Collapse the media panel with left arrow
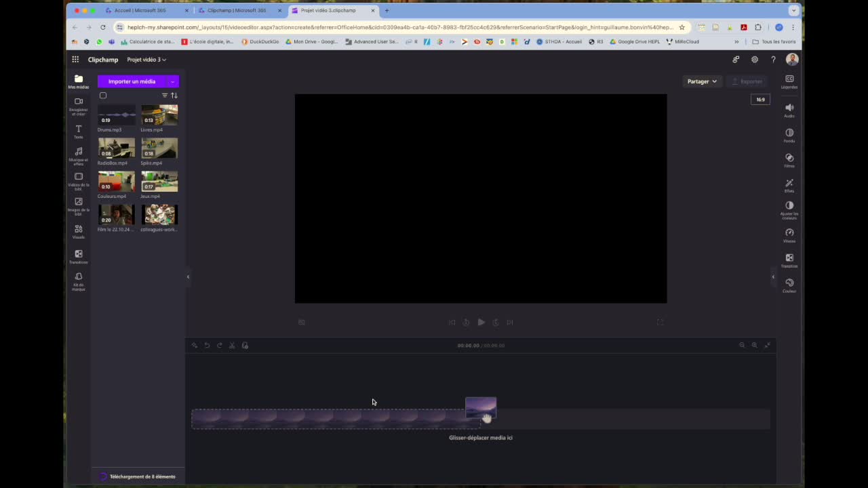The image size is (868, 488). (188, 277)
